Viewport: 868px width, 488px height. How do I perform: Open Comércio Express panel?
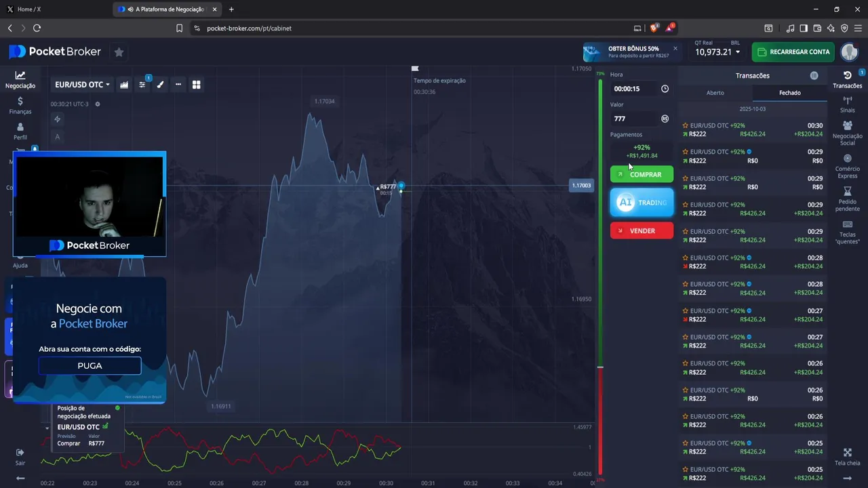pyautogui.click(x=847, y=167)
